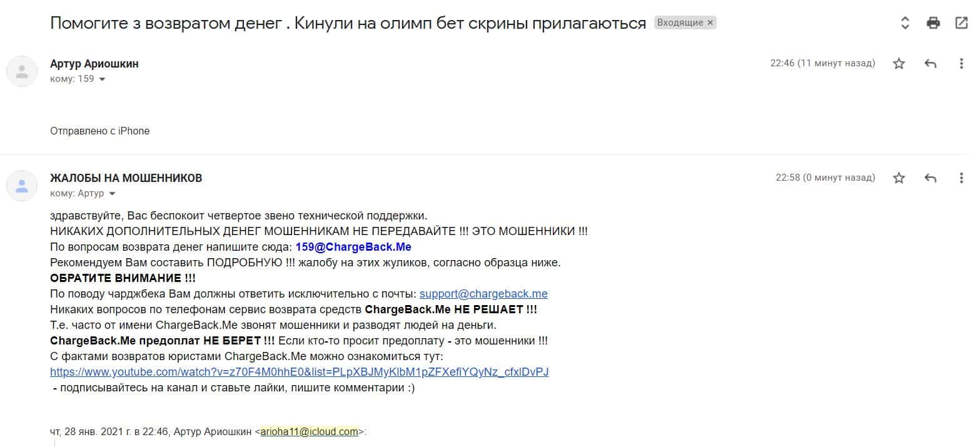980x447 pixels.
Task: Click the support@chargeback.me email link
Action: point(483,294)
